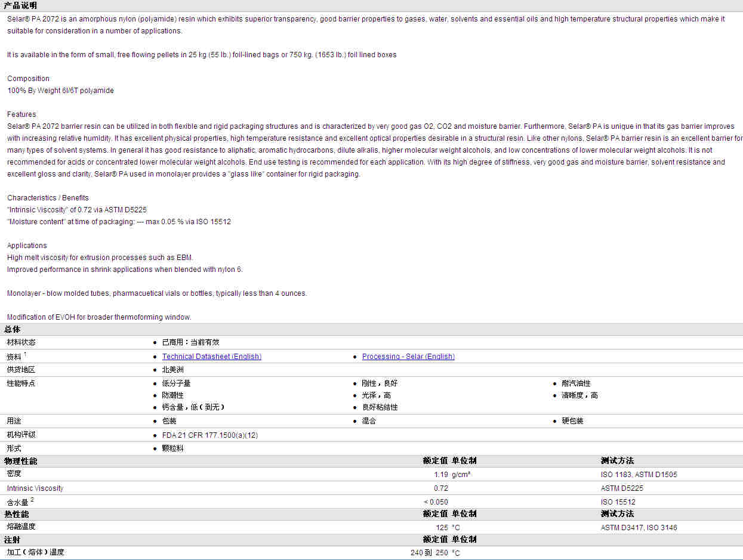This screenshot has width=743, height=560.
Task: Click the 熔融温度 property label
Action: pos(21,527)
